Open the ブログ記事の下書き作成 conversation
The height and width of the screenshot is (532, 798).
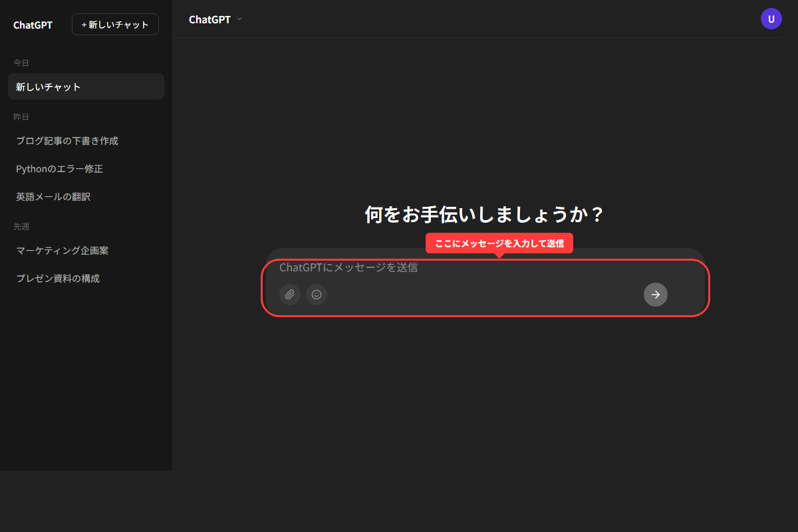point(67,140)
